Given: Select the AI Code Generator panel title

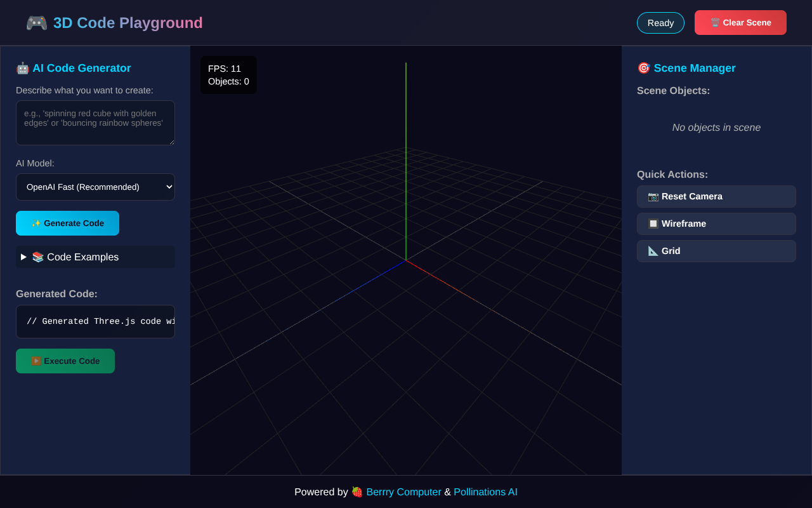Looking at the screenshot, I should [82, 68].
